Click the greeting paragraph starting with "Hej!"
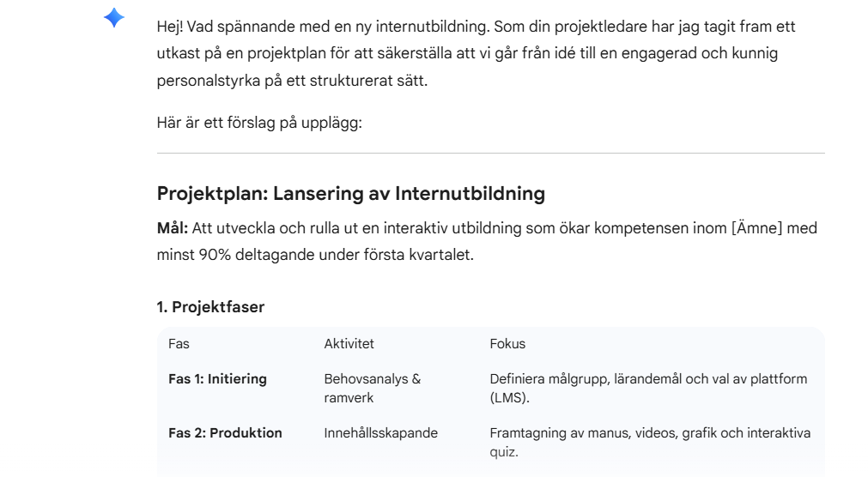868x477 pixels. click(476, 54)
